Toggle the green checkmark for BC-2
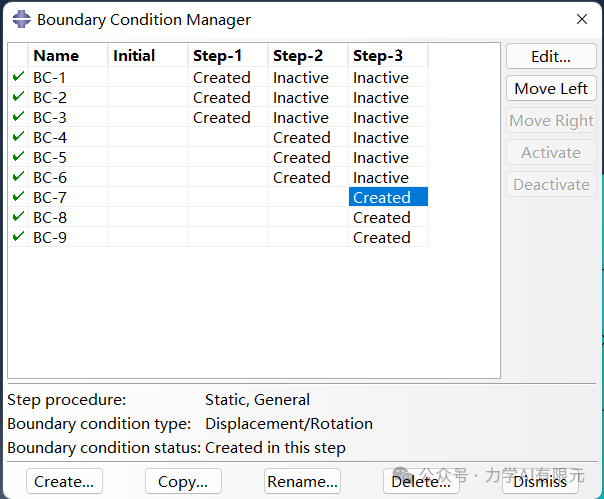The height and width of the screenshot is (499, 604). coord(18,97)
